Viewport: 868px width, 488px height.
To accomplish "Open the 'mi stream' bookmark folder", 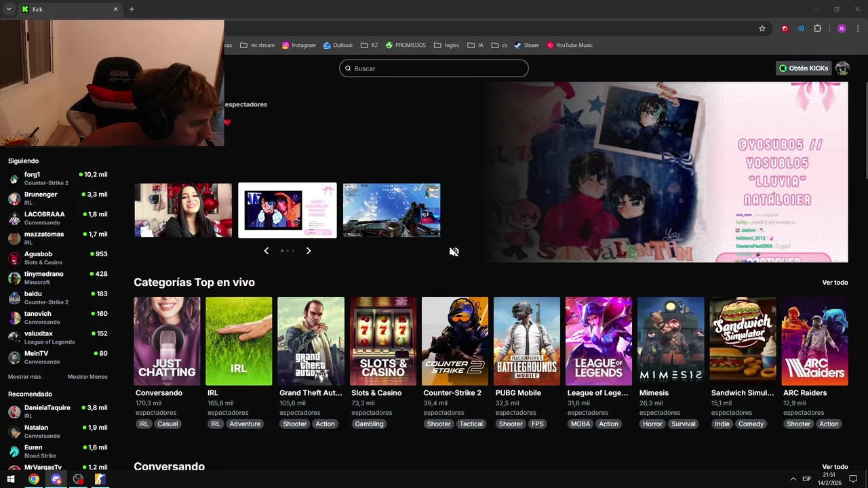I will (x=257, y=45).
